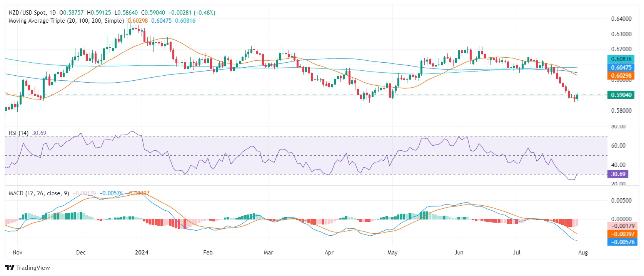Click the +0.48% change value in header
This screenshot has height=276, width=644.
[x=206, y=13]
